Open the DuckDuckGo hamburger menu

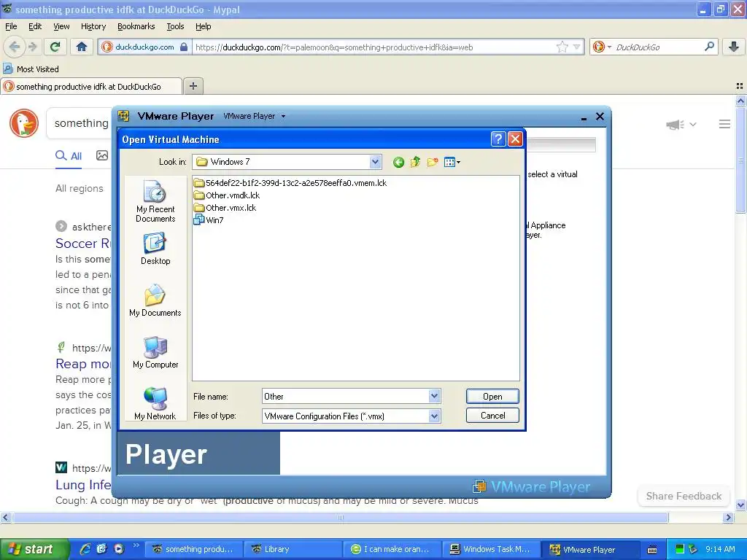tap(724, 124)
